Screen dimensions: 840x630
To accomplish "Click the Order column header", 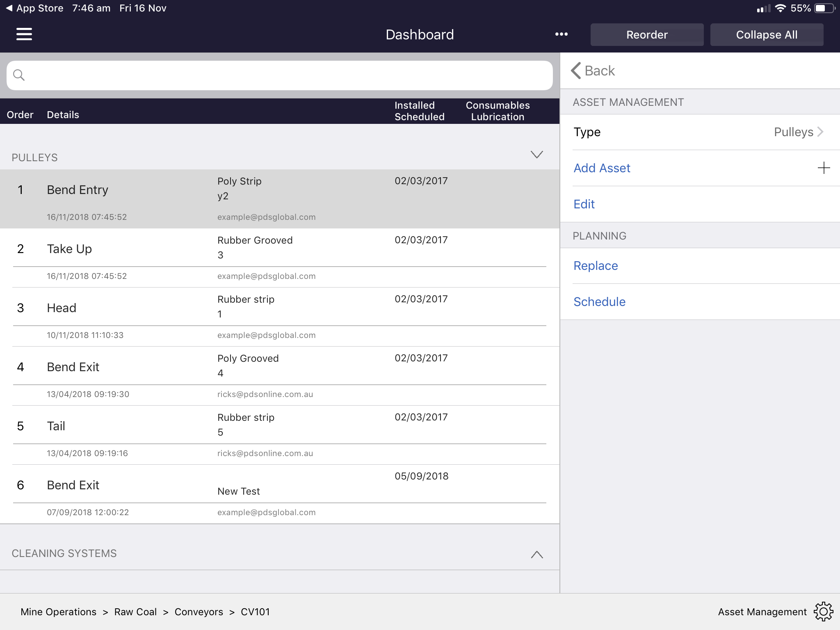I will click(20, 115).
